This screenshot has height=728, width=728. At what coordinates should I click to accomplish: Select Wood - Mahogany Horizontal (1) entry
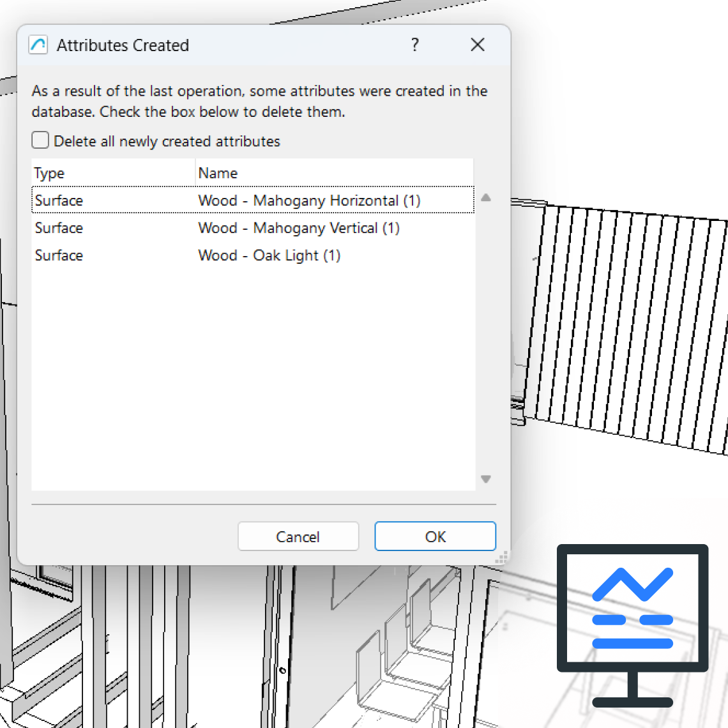pos(309,201)
